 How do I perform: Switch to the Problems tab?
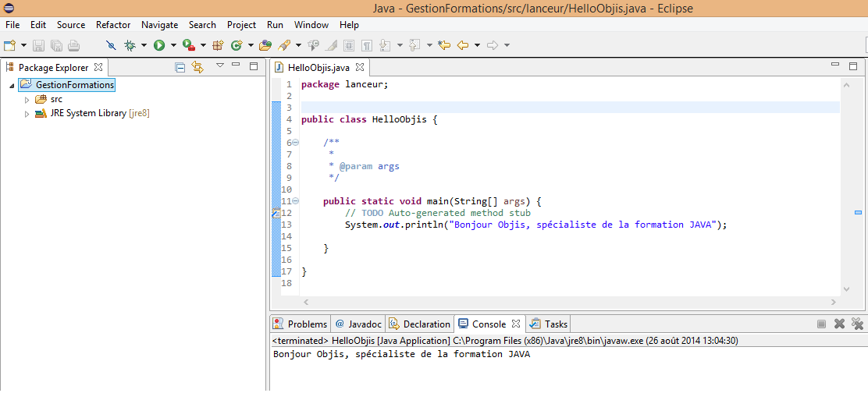301,324
